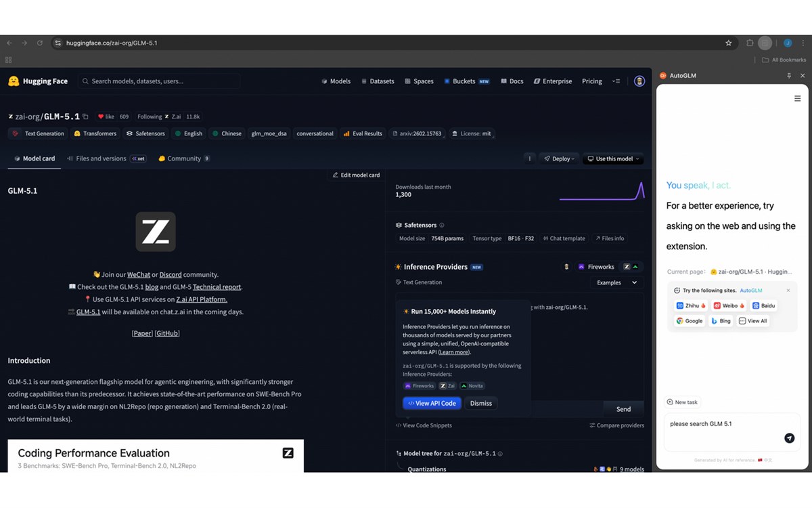This screenshot has height=508, width=812.
Task: Dismiss the 'Try the following sites' card
Action: pos(788,290)
